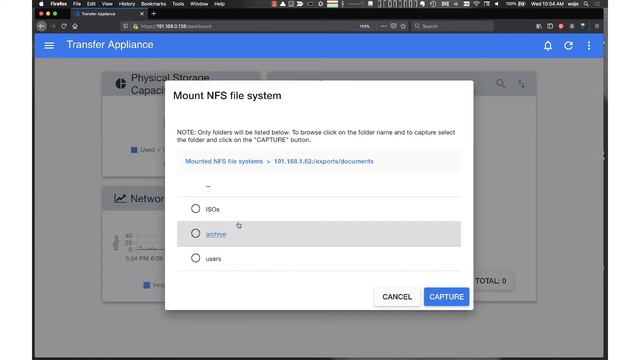The image size is (640, 360).
Task: Click the refresh icon in the app header
Action: tap(568, 46)
